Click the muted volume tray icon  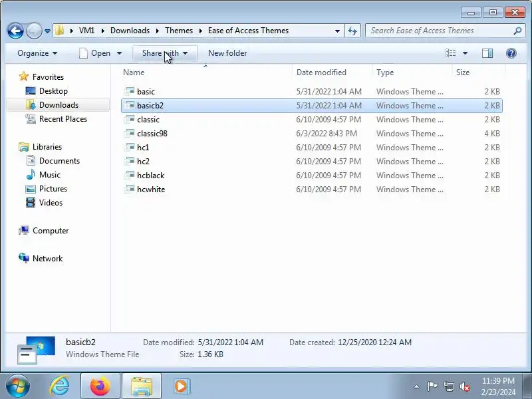[x=464, y=386]
